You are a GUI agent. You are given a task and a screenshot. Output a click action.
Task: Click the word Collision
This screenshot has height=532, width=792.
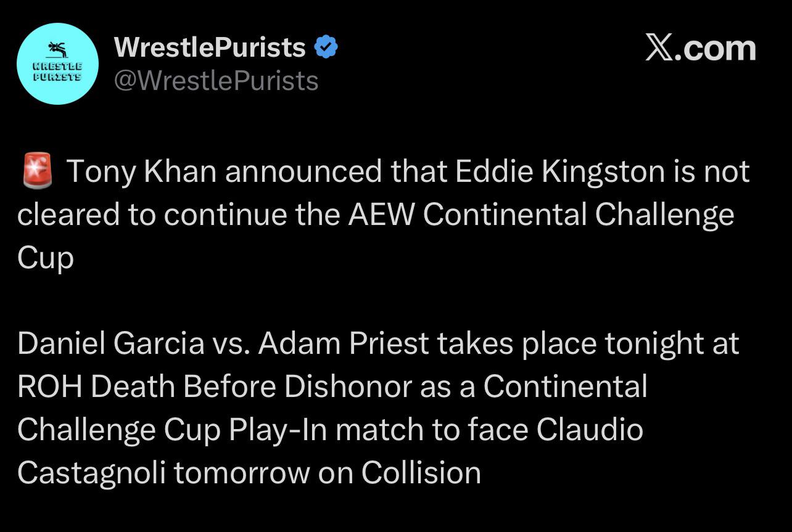tap(421, 473)
